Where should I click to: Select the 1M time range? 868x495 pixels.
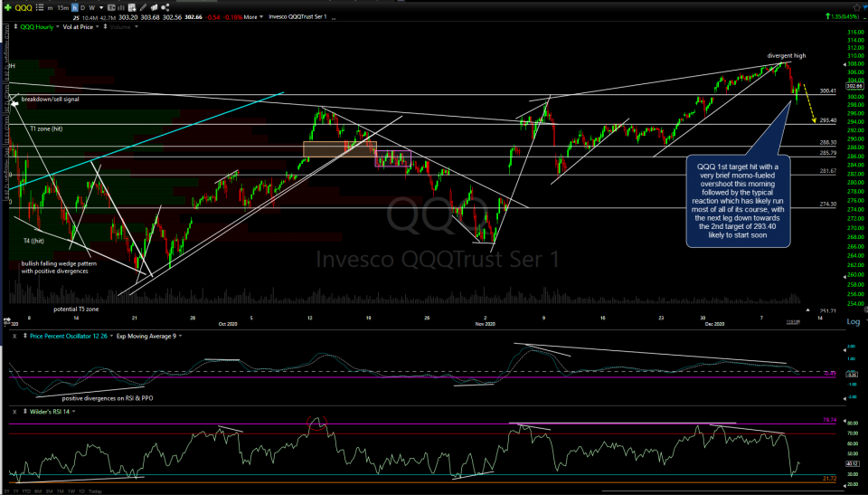pyautogui.click(x=61, y=491)
